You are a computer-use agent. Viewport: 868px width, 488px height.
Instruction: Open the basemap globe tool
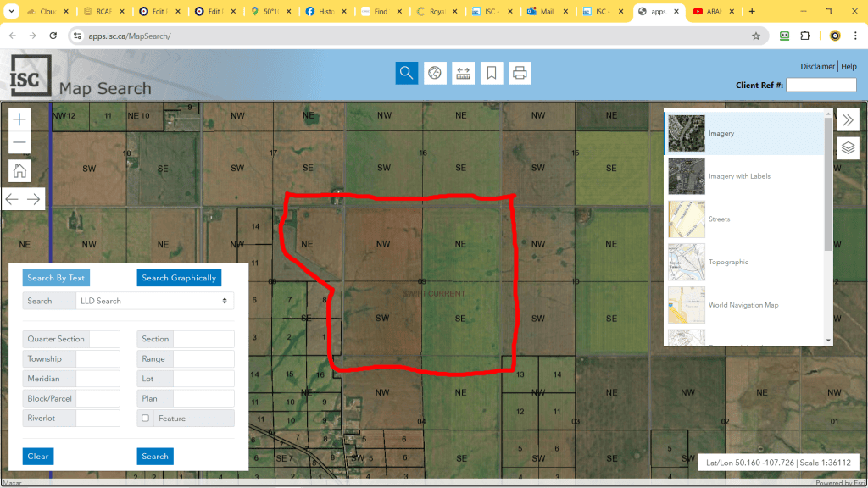[435, 73]
